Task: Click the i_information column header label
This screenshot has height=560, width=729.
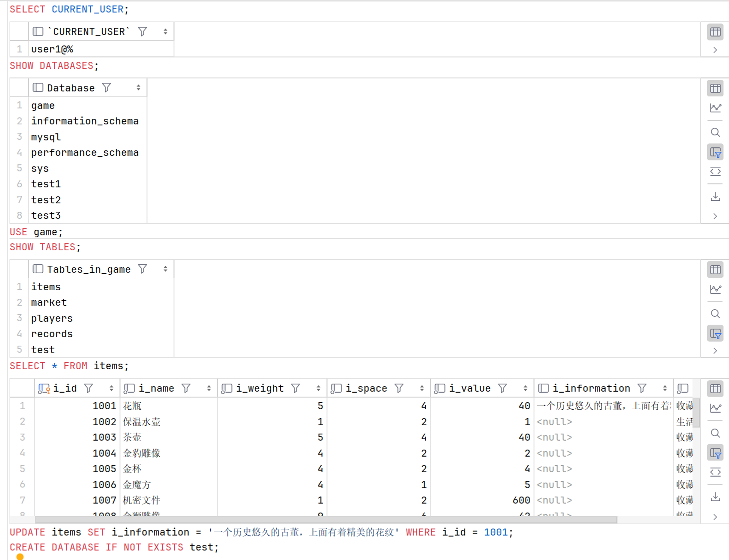Action: click(x=591, y=388)
